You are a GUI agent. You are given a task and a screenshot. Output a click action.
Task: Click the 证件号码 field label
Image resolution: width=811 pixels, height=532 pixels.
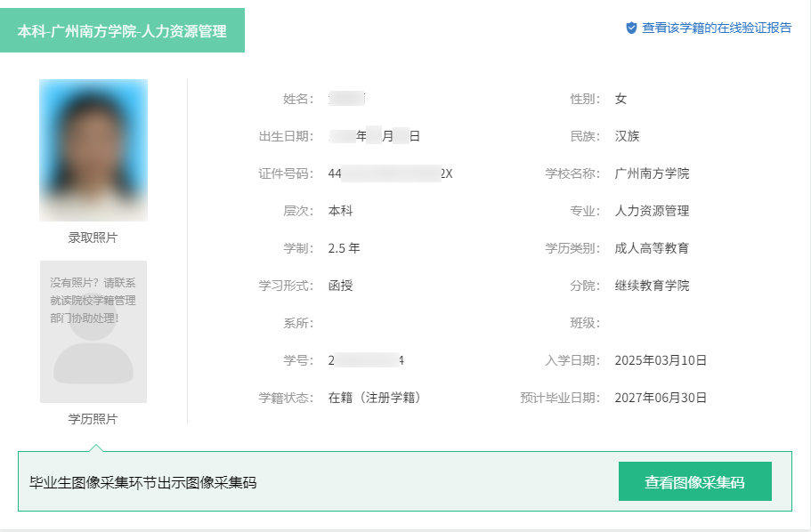click(x=286, y=173)
